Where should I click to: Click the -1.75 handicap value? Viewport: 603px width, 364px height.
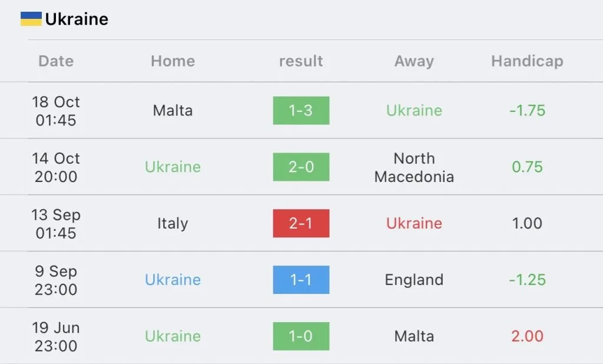[x=527, y=111]
